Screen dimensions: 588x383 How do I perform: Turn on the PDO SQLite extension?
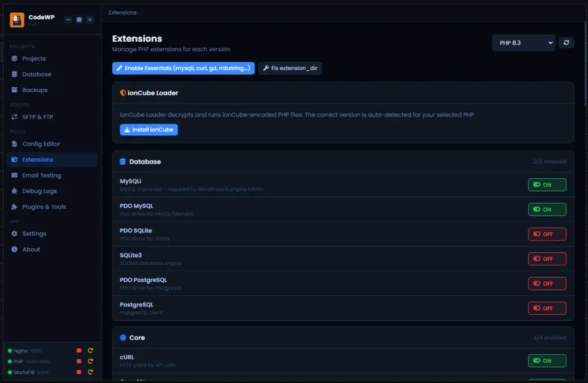click(547, 235)
